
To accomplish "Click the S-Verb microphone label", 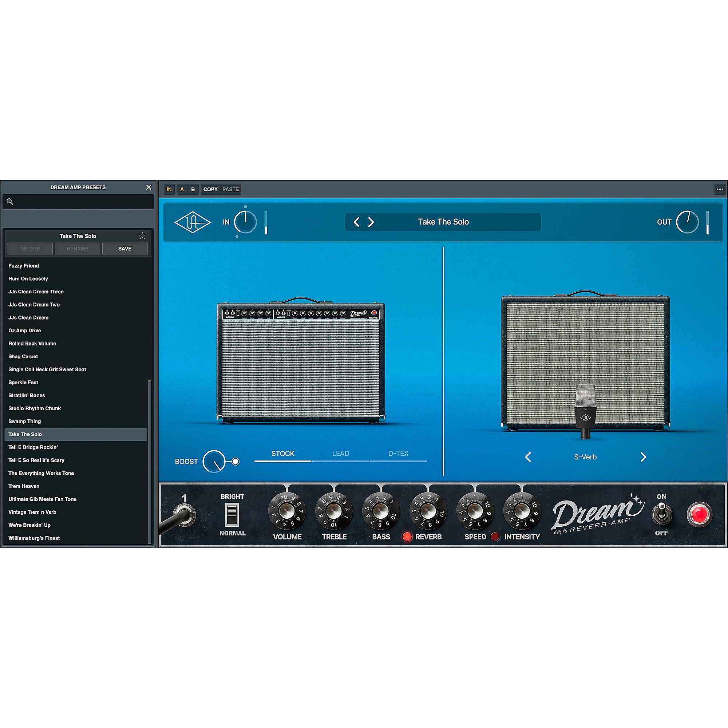I will (x=585, y=457).
